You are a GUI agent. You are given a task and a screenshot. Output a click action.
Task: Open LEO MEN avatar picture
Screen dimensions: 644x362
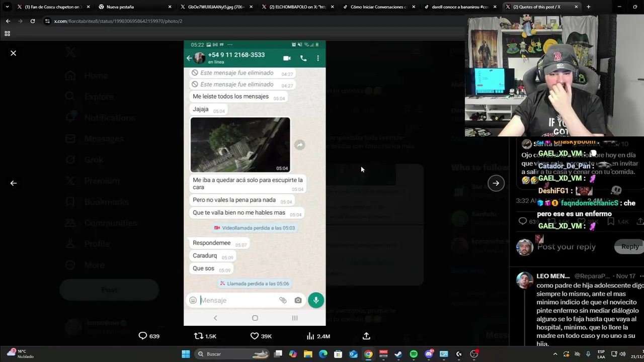tap(525, 281)
